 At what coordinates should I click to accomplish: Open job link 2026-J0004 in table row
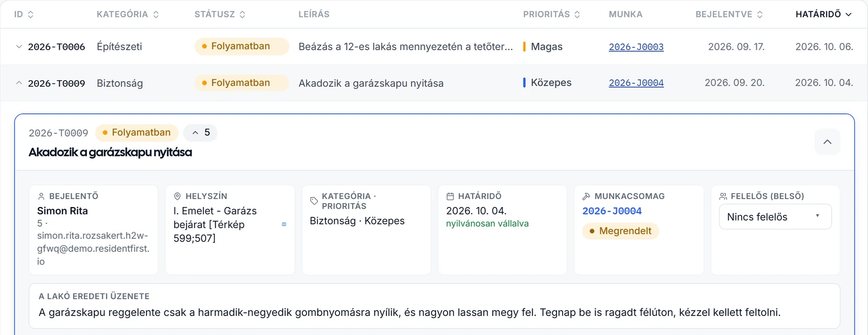coord(636,83)
